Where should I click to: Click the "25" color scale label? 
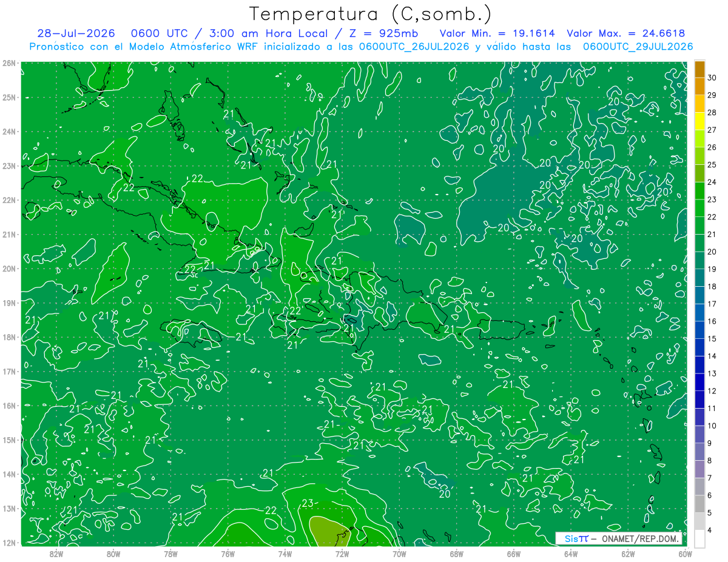click(712, 164)
